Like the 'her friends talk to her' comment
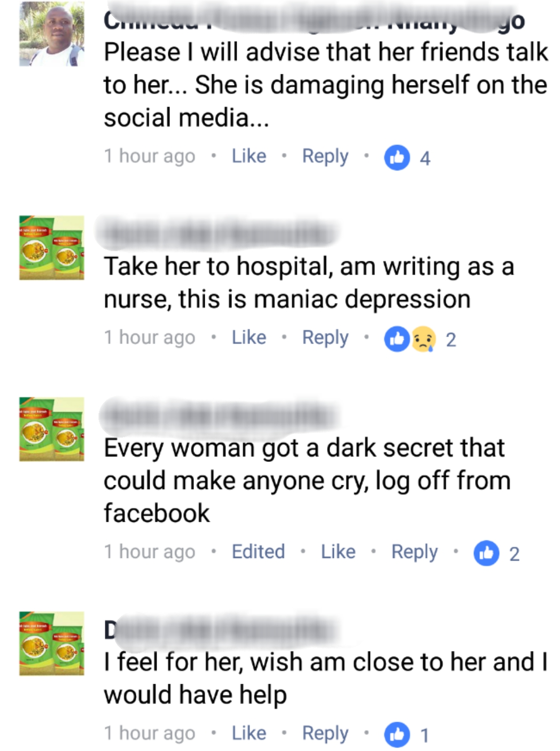 249,156
